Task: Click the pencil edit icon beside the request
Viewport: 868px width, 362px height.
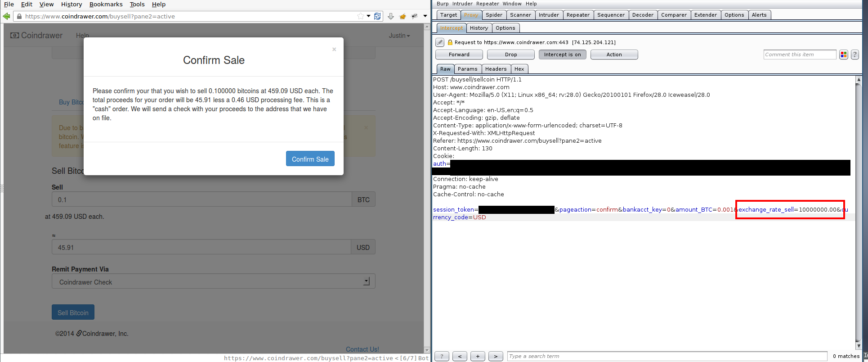Action: (x=440, y=42)
